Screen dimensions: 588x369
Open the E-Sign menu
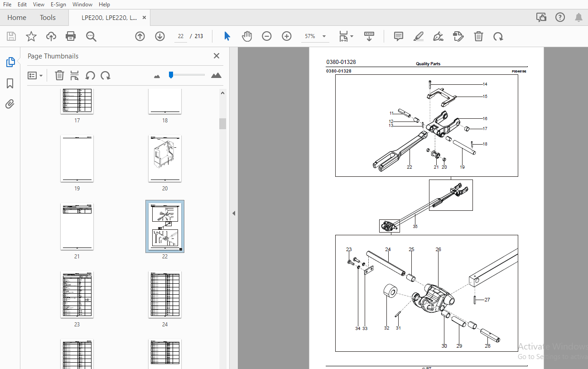pyautogui.click(x=58, y=4)
